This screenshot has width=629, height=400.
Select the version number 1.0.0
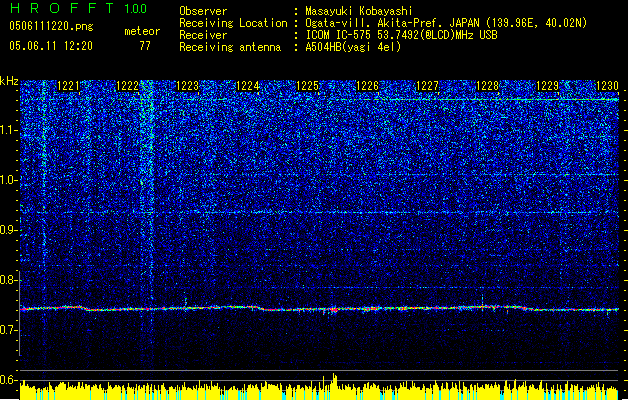tap(136, 8)
